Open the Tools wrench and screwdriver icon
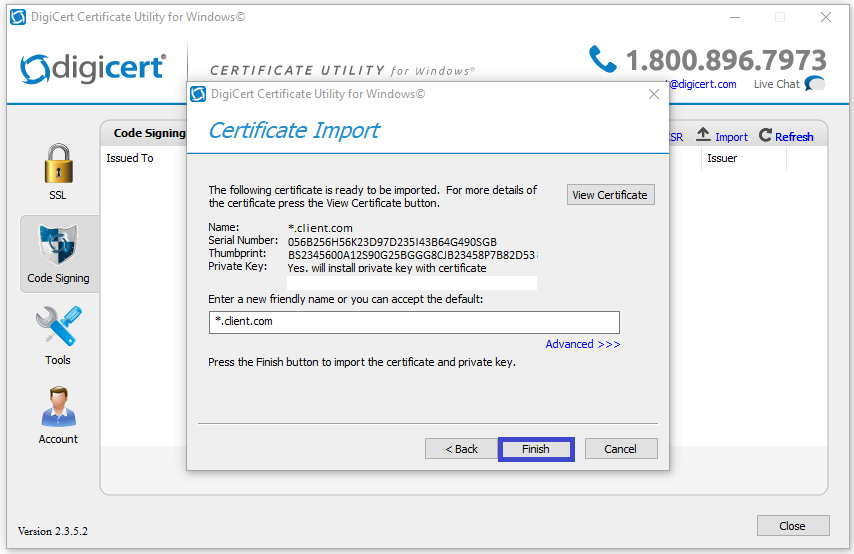Viewport: 854px width, 554px height. 59,326
